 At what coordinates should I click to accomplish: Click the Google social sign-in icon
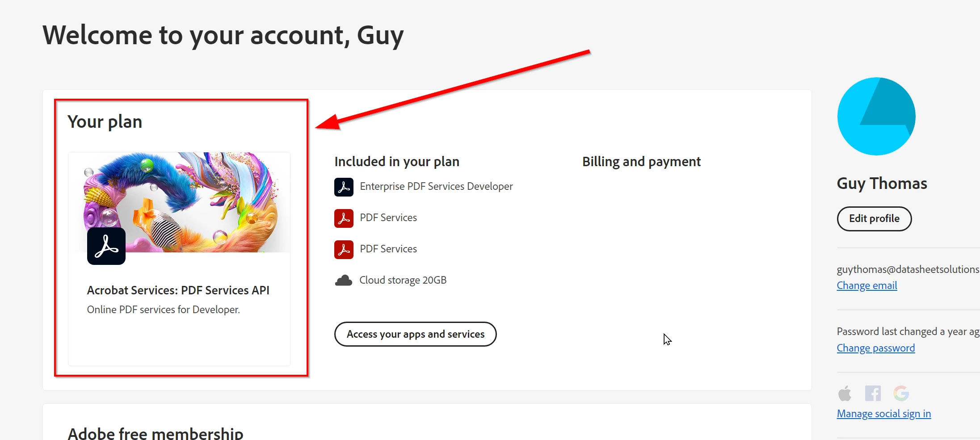tap(901, 393)
